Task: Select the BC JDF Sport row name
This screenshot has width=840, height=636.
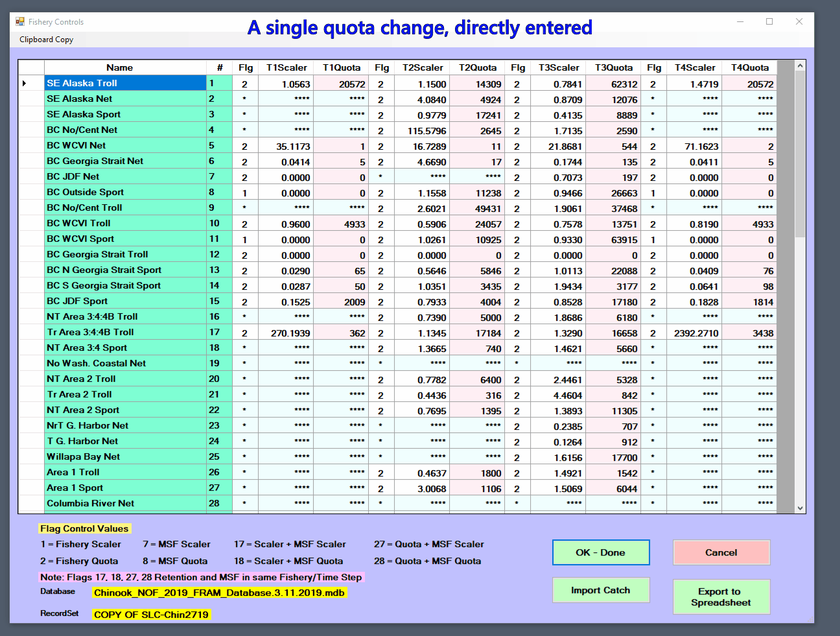Action: coord(125,301)
